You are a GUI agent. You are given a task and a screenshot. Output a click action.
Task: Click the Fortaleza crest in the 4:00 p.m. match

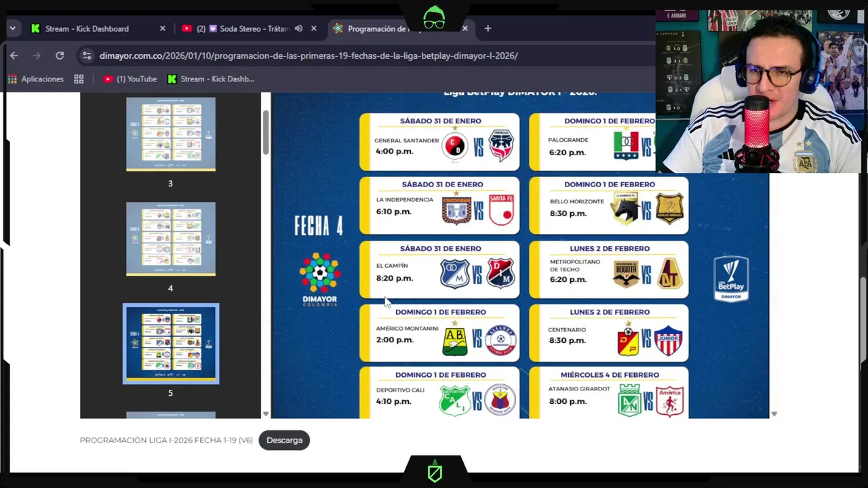coord(501,146)
